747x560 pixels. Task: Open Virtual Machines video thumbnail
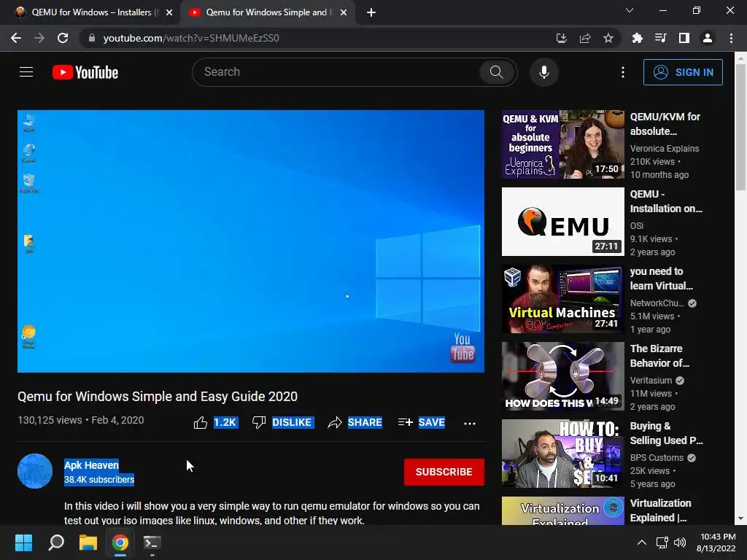click(x=562, y=299)
